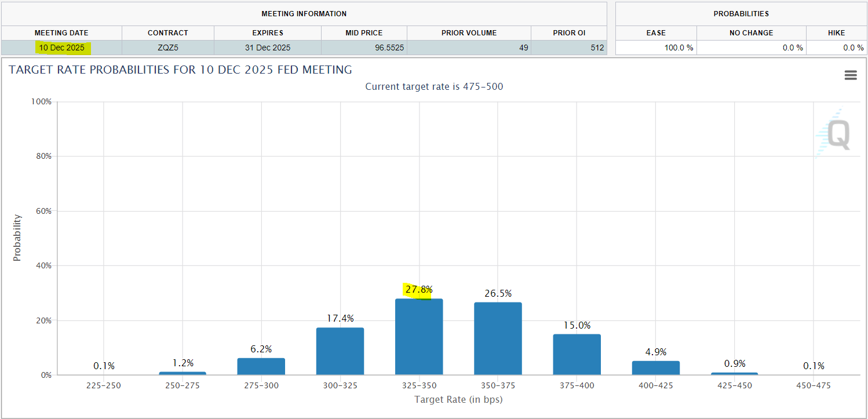Click the Current target rate 475-500 subtitle
The image size is (868, 419).
point(435,86)
